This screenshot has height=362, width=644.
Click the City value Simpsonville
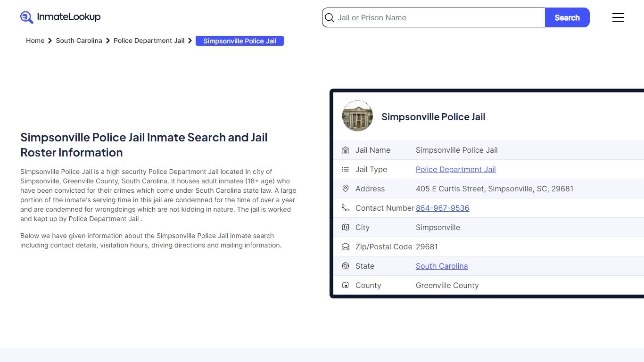(x=438, y=227)
